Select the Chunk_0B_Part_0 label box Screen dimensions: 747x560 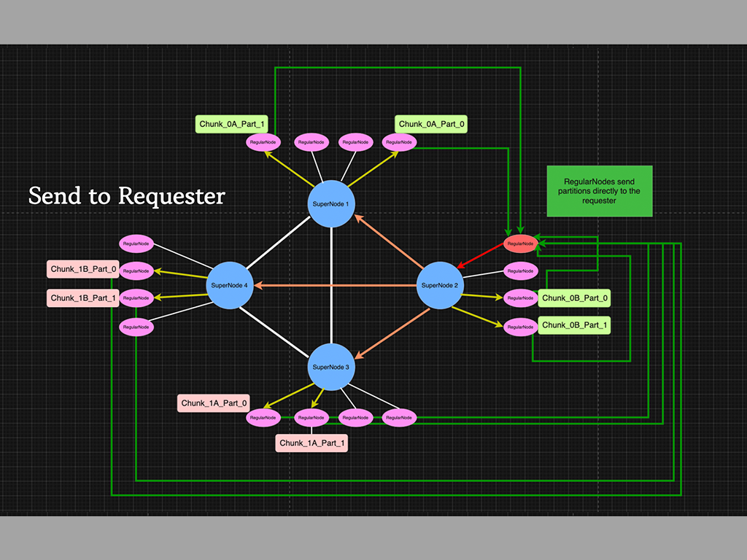click(575, 297)
